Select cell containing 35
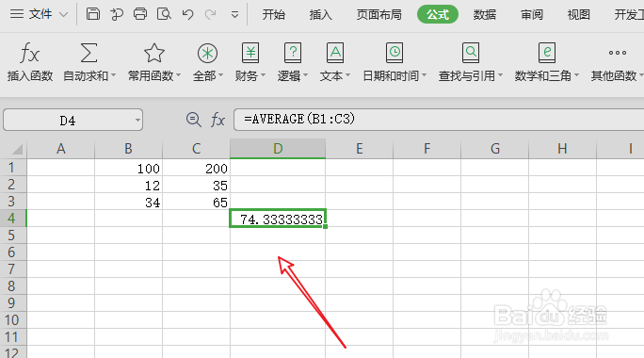 coord(197,185)
